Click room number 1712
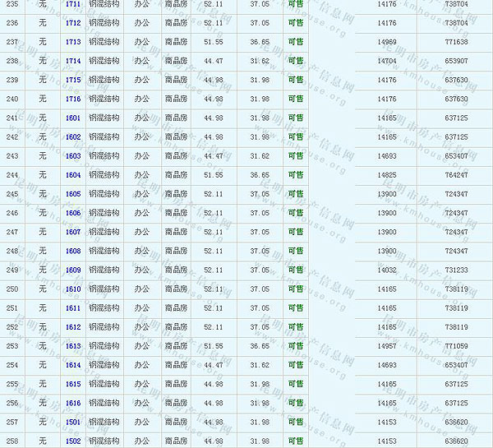This screenshot has width=493, height=448. point(73,23)
